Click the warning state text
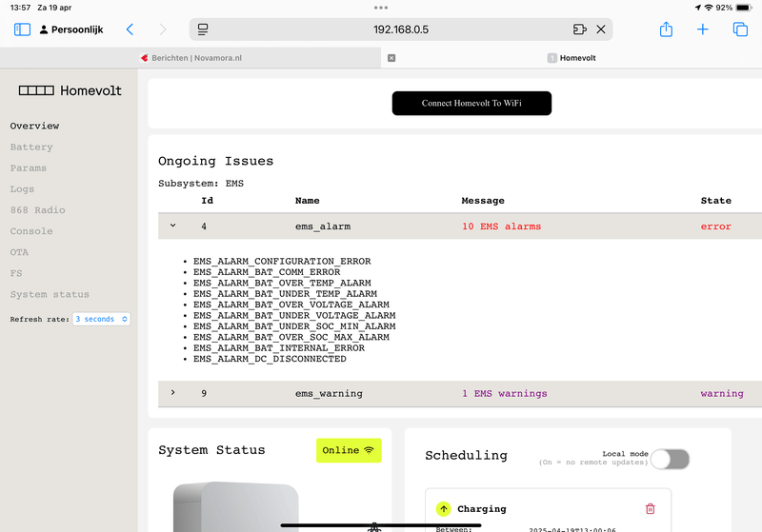762x532 pixels. 722,394
